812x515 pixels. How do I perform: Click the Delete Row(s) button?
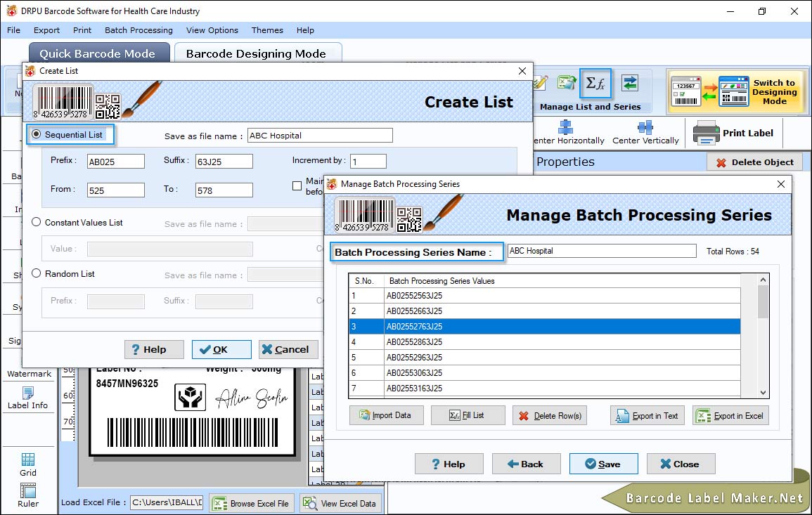click(550, 415)
